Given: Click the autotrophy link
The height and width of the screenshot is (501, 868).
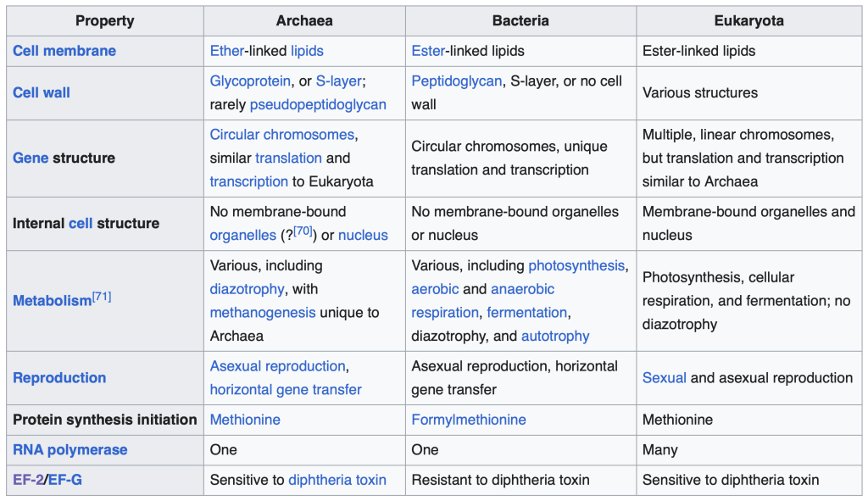Looking at the screenshot, I should pyautogui.click(x=555, y=337).
